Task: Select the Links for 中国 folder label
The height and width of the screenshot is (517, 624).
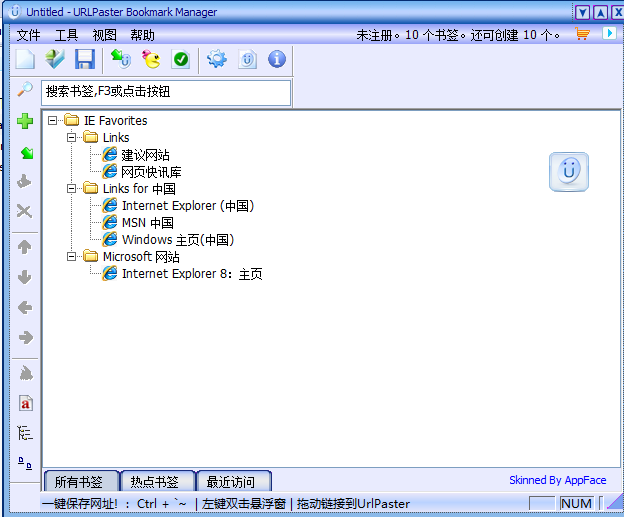Action: pos(139,188)
